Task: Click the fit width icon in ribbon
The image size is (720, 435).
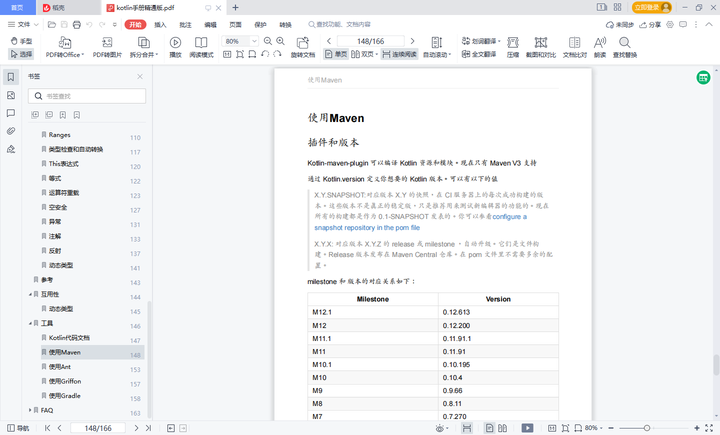Action: click(252, 54)
